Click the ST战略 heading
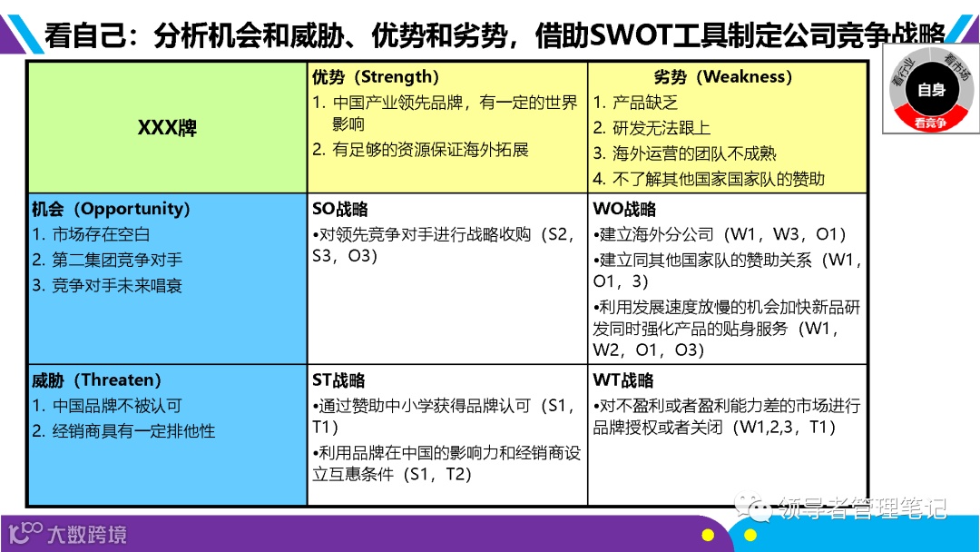 coord(338,380)
